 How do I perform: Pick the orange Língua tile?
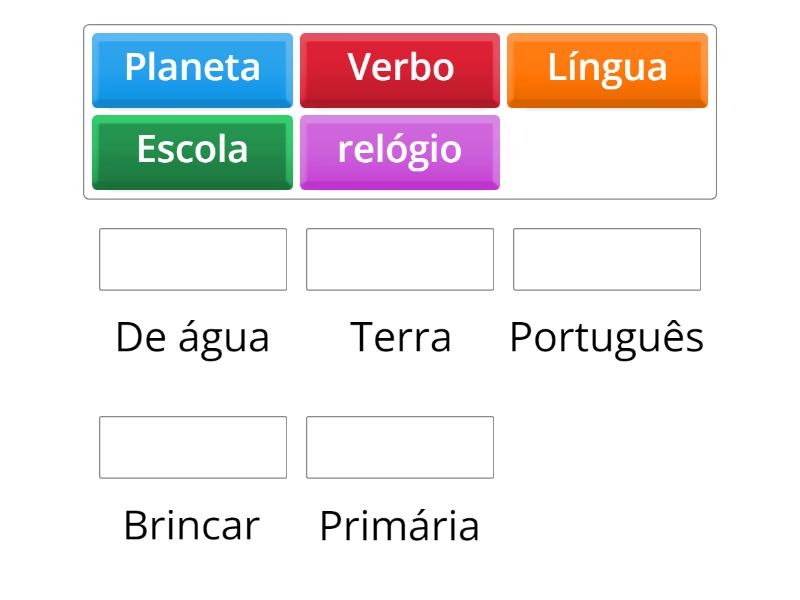coord(607,69)
